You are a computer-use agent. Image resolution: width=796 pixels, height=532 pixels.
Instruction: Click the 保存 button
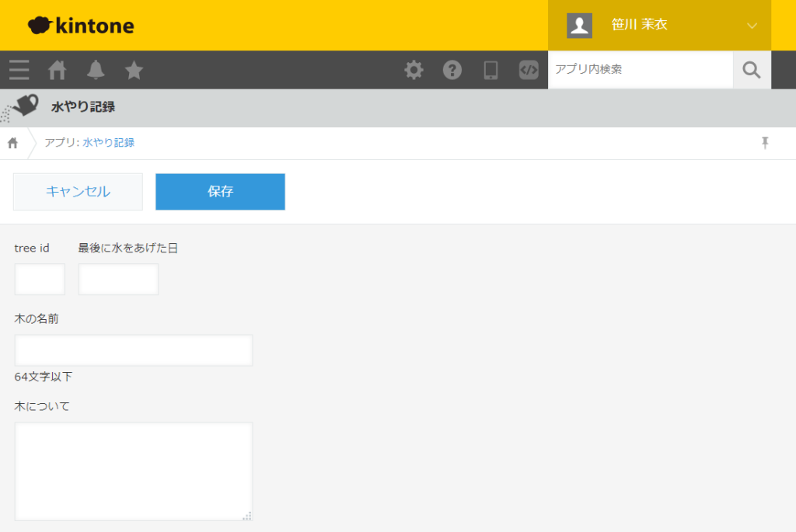(220, 192)
